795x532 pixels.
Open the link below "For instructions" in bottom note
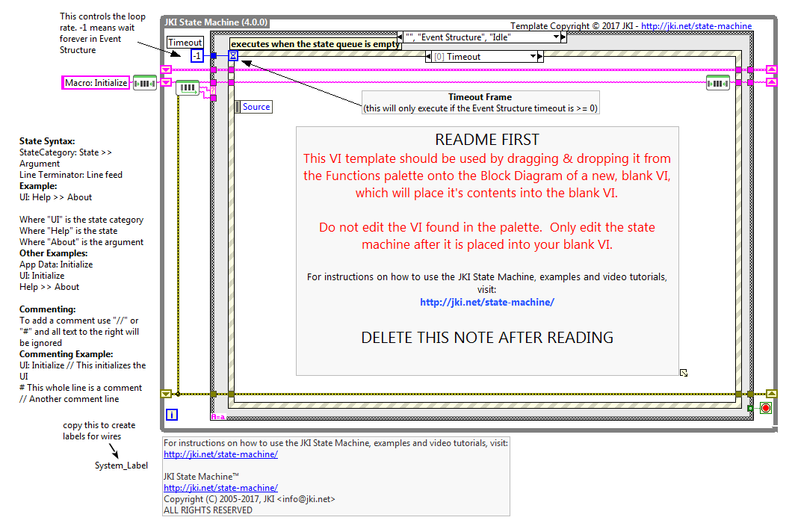[220, 454]
